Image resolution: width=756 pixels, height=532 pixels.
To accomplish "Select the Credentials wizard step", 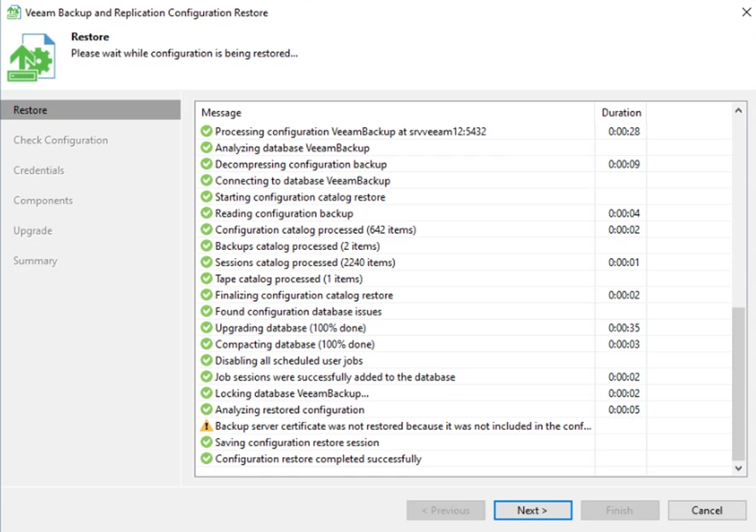I will [x=38, y=171].
